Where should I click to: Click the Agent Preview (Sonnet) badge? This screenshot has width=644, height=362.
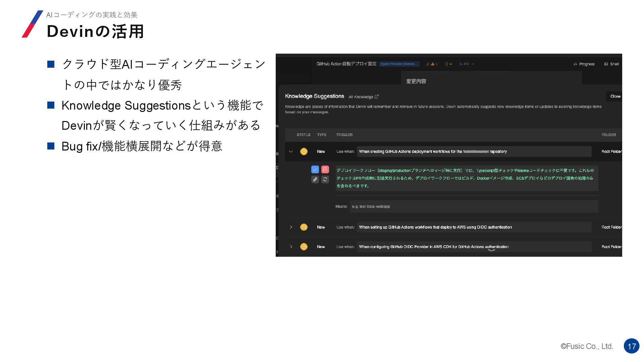tap(399, 64)
